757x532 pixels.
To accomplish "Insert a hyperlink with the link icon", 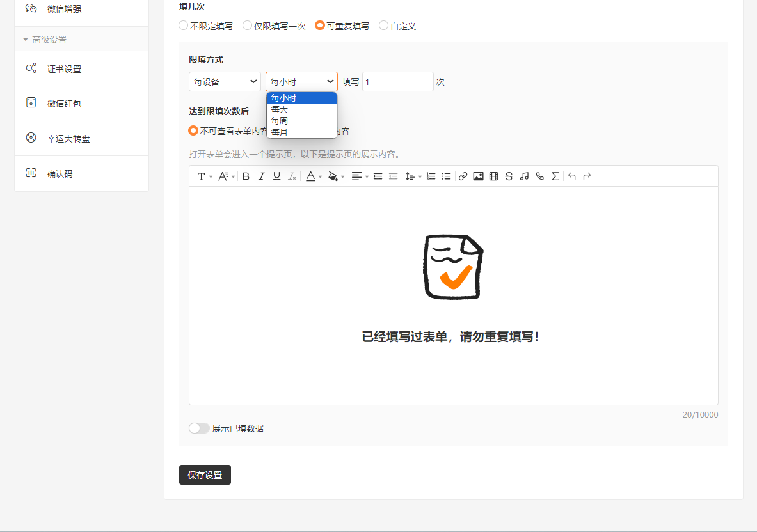I will pos(463,176).
